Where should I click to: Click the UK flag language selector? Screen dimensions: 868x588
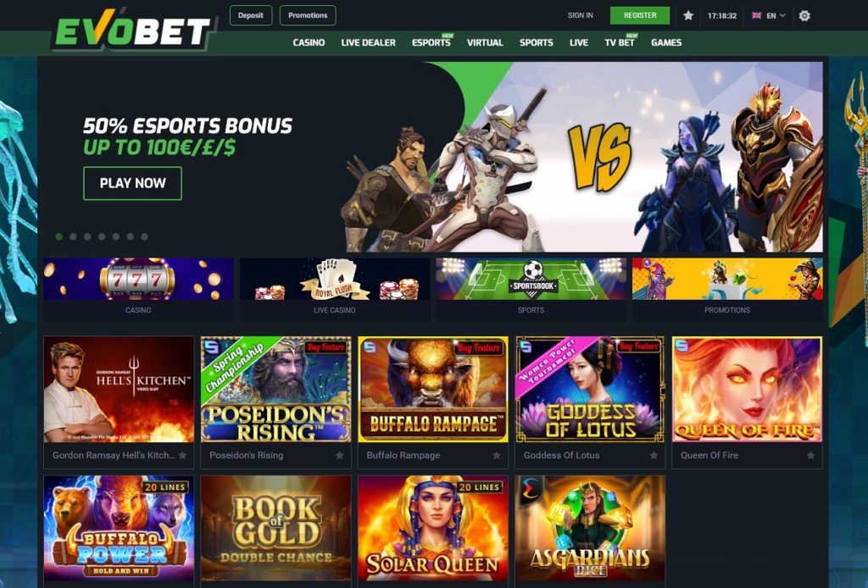point(756,15)
